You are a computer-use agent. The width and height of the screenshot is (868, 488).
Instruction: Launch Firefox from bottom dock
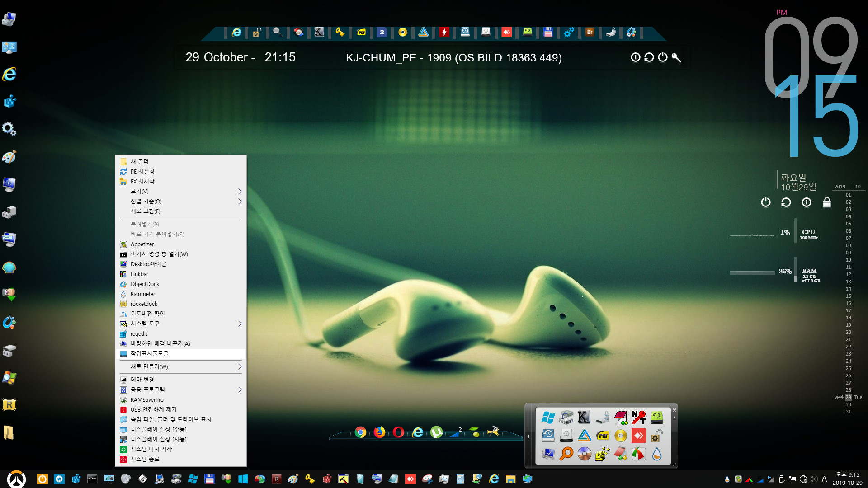(379, 432)
